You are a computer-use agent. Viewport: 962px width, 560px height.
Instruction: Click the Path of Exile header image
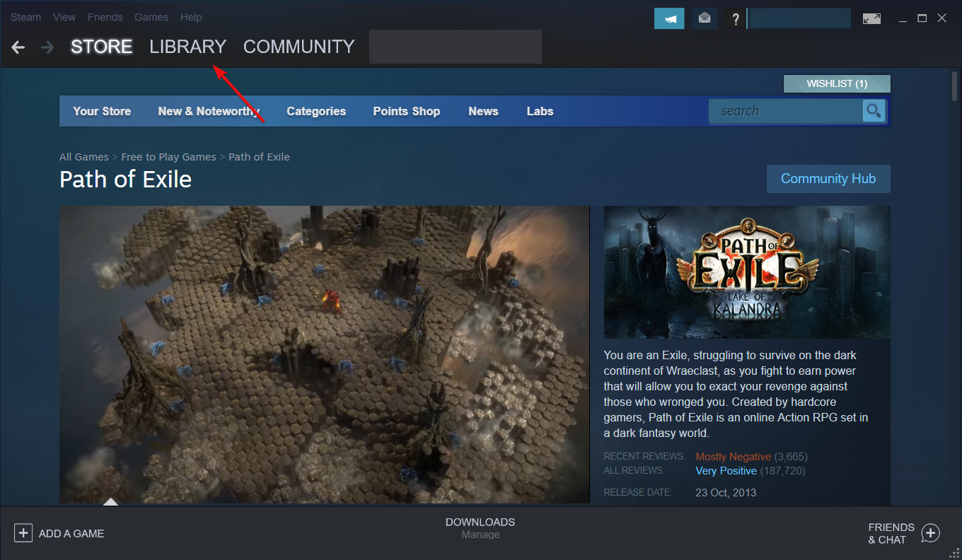(x=747, y=272)
